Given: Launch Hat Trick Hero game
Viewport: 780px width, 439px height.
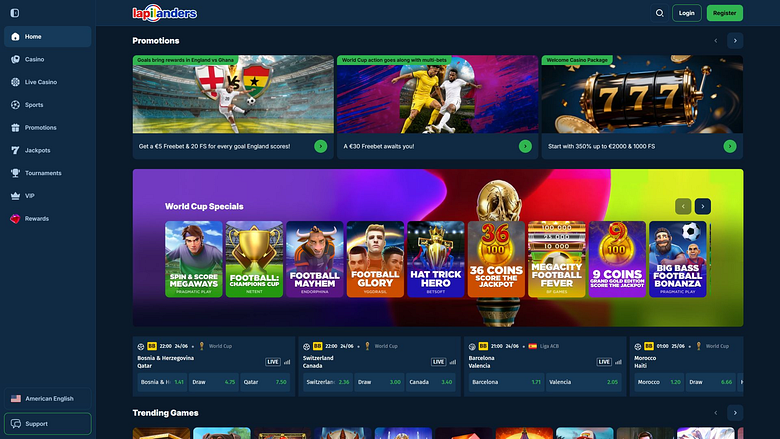Looking at the screenshot, I should [436, 259].
